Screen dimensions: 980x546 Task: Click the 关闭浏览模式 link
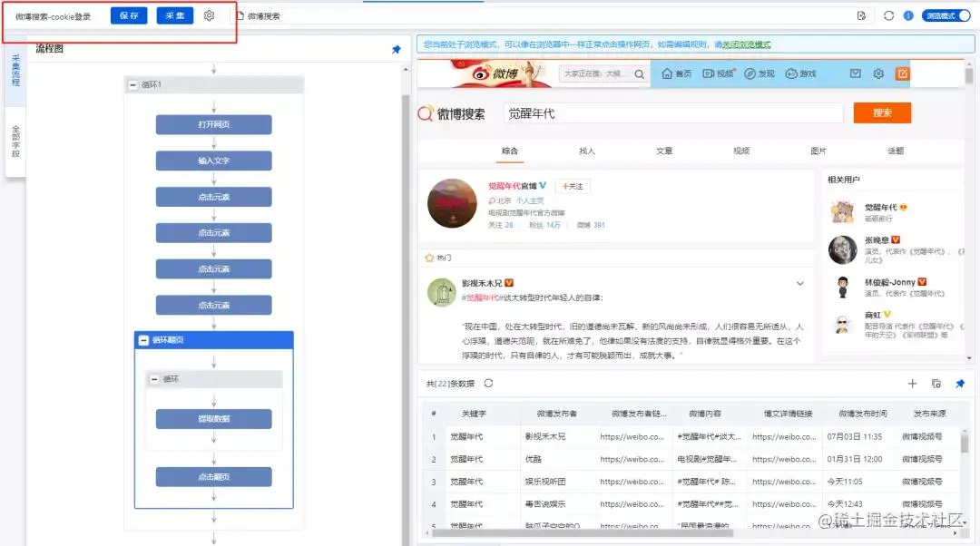[746, 44]
